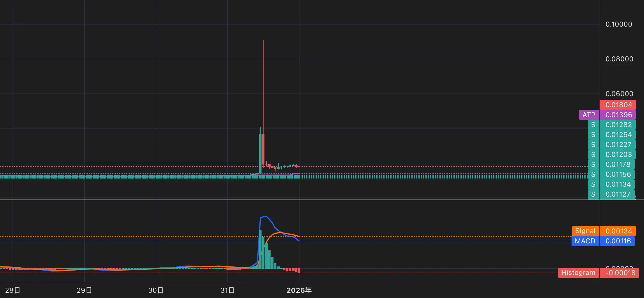Image resolution: width=644 pixels, height=298 pixels.
Task: Select the red 0.01804 current price label
Action: click(x=617, y=105)
